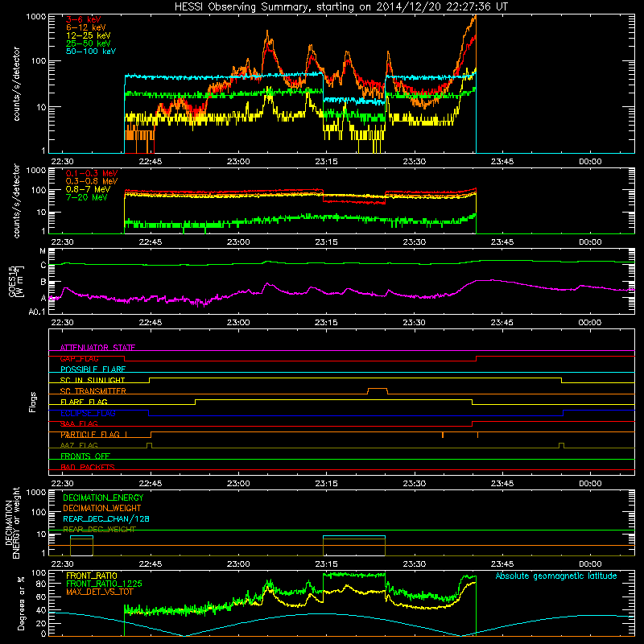This screenshot has width=644, height=644.
Task: Select the ATTENUATOR_STATE flag label
Action: (x=97, y=348)
